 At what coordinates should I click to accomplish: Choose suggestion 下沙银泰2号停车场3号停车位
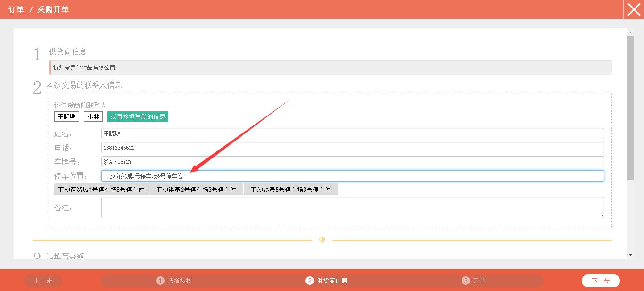pyautogui.click(x=196, y=190)
